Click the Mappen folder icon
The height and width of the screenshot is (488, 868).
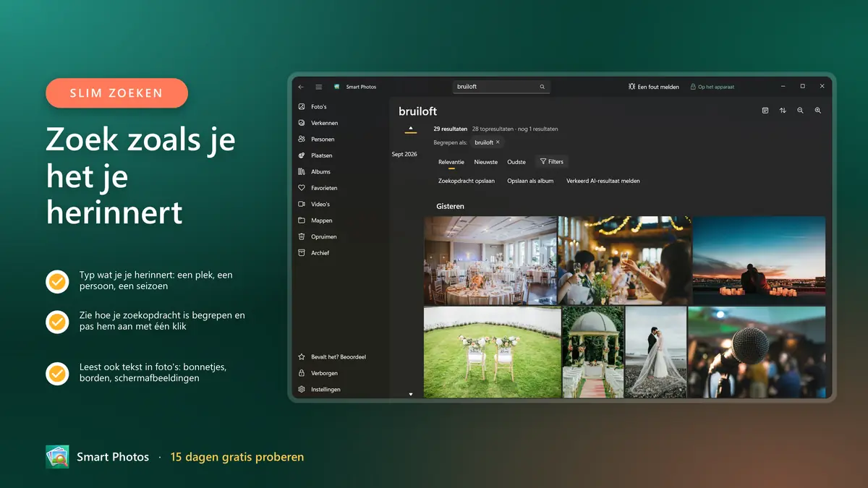(302, 221)
